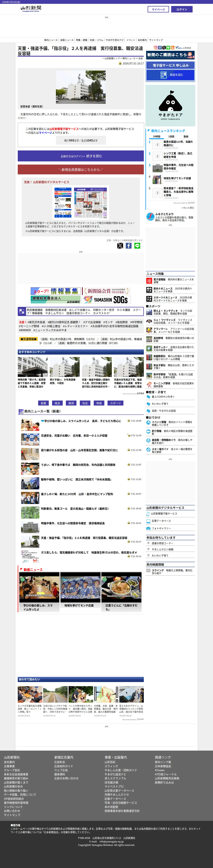Share article on Facebook below article
The image size is (213, 868).
[x=129, y=246]
